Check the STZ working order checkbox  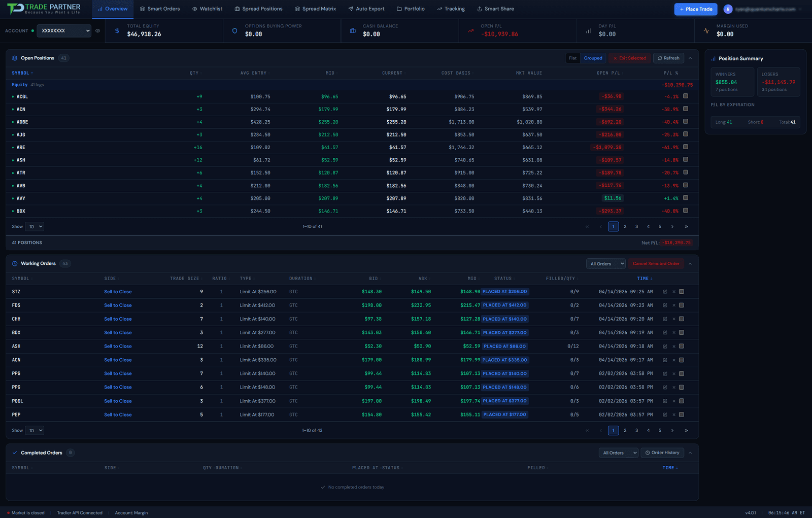682,292
